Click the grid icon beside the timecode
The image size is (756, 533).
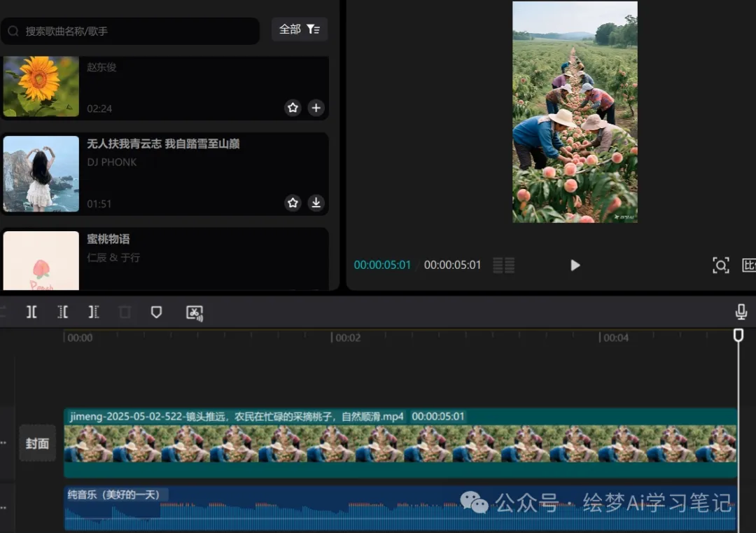coord(503,265)
